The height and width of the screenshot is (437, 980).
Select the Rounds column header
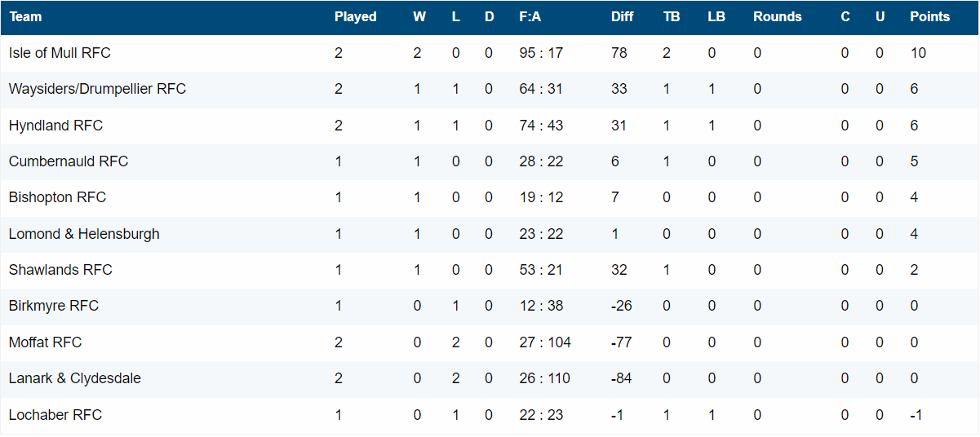[x=778, y=16]
